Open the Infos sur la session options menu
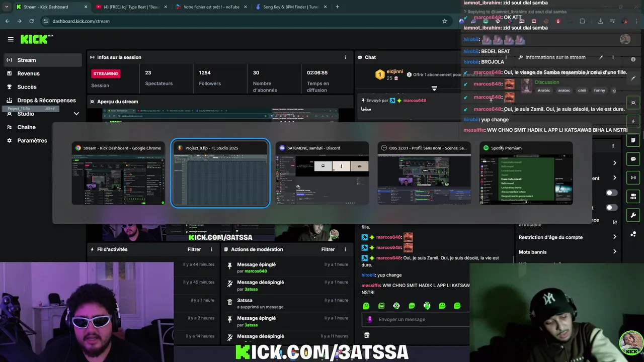This screenshot has width=644, height=362. [x=345, y=57]
